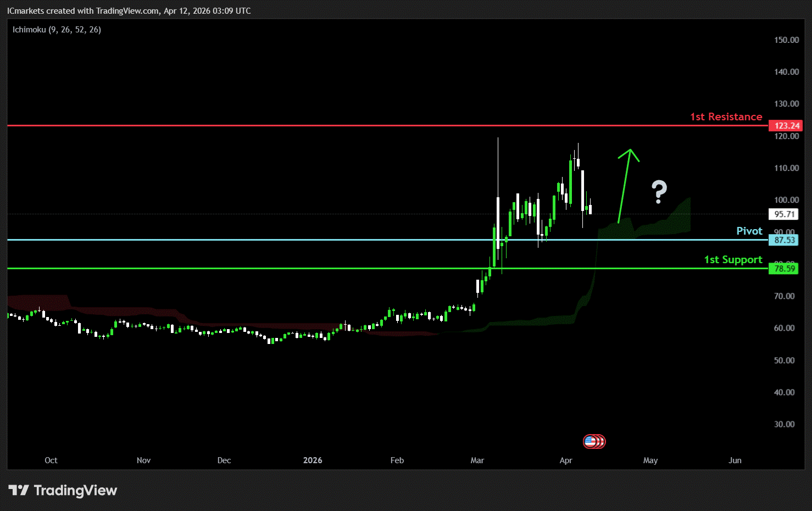Click the TradingView wordmark text
The height and width of the screenshot is (511, 812).
[x=75, y=490]
